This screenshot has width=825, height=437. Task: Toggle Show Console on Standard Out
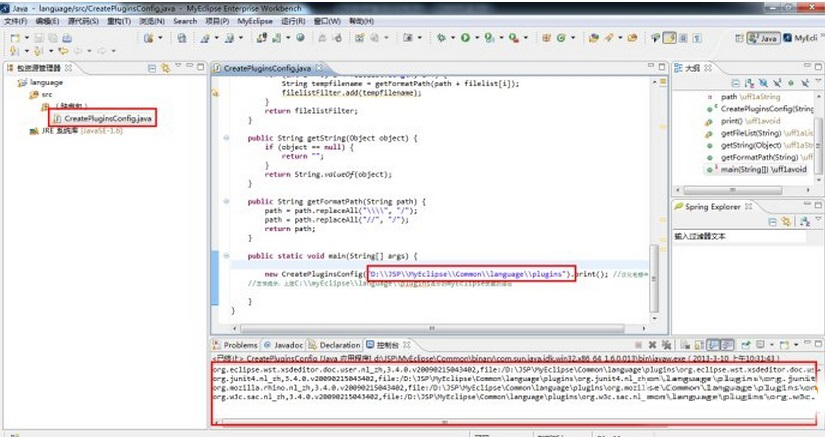[713, 345]
